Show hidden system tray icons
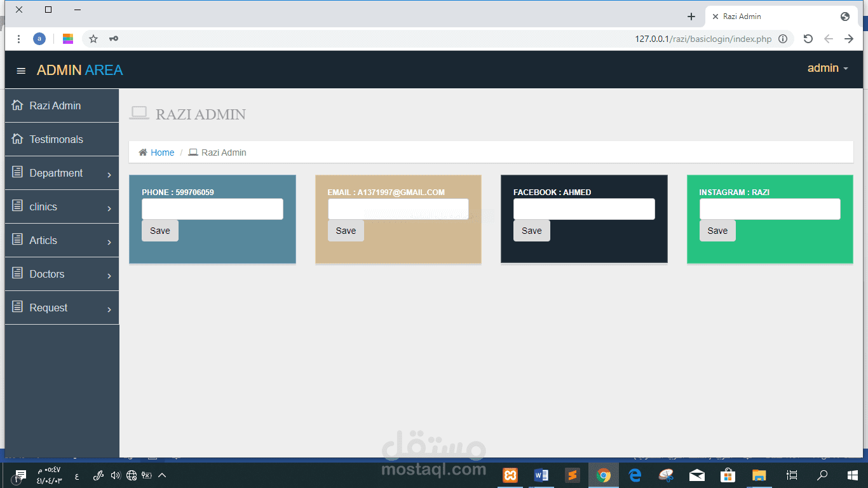Screen dimensions: 868x488 click(162, 475)
